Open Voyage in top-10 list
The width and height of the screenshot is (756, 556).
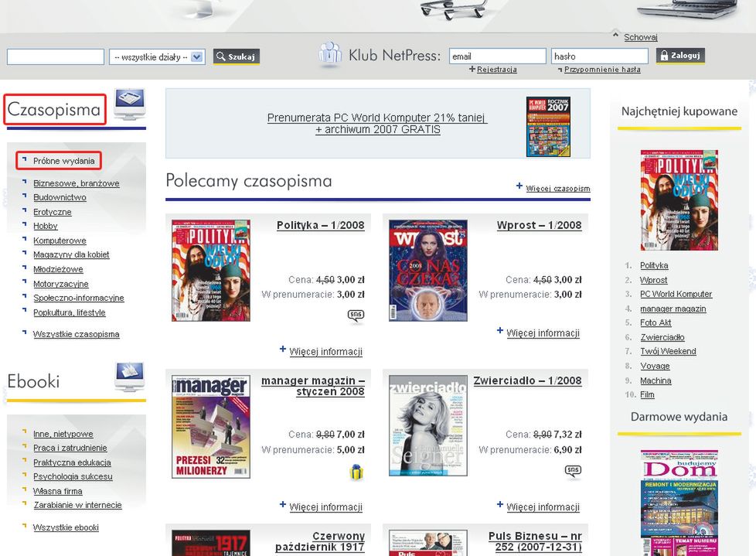(x=656, y=366)
